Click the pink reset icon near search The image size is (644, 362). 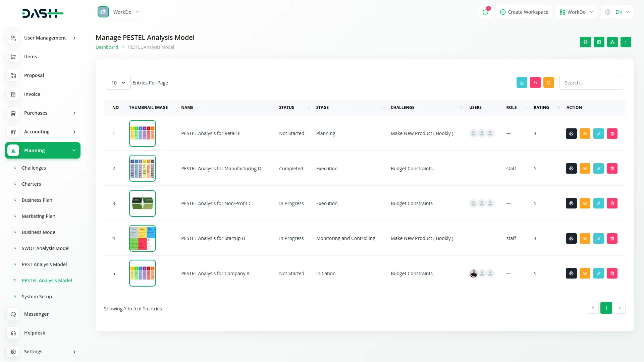(x=535, y=83)
